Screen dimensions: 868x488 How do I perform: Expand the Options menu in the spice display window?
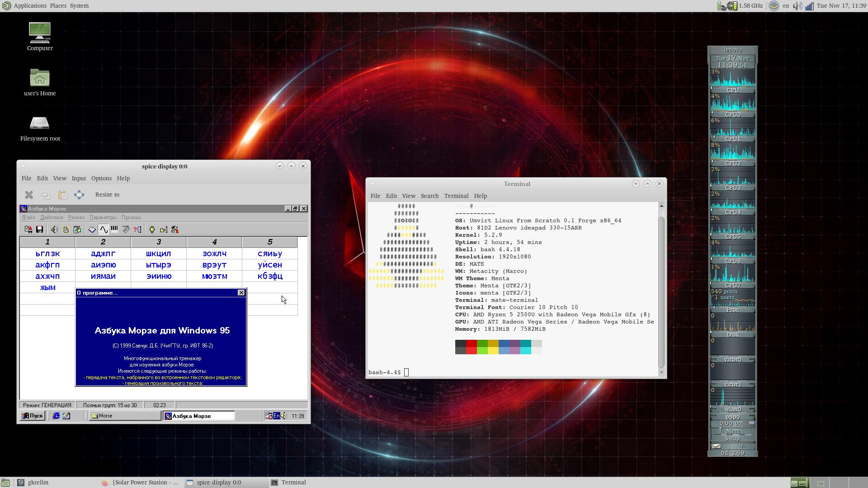pos(101,178)
